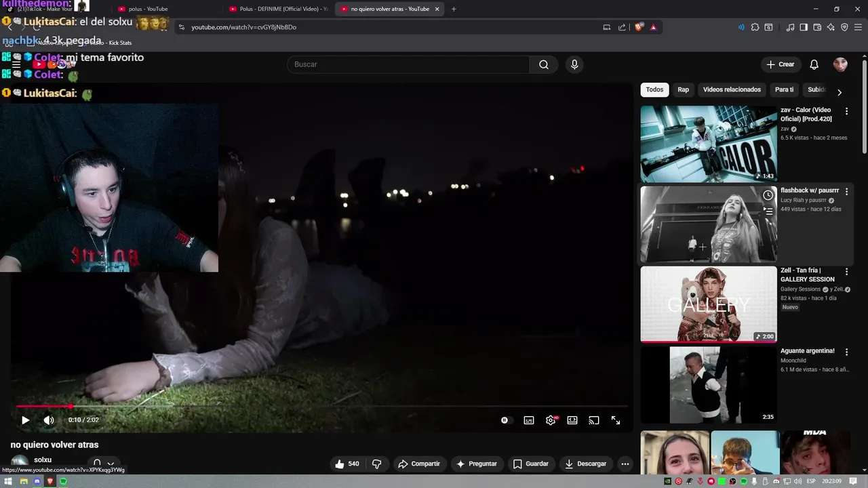Add flashback video to Watch Later clock
Image resolution: width=868 pixels, height=488 pixels.
768,195
